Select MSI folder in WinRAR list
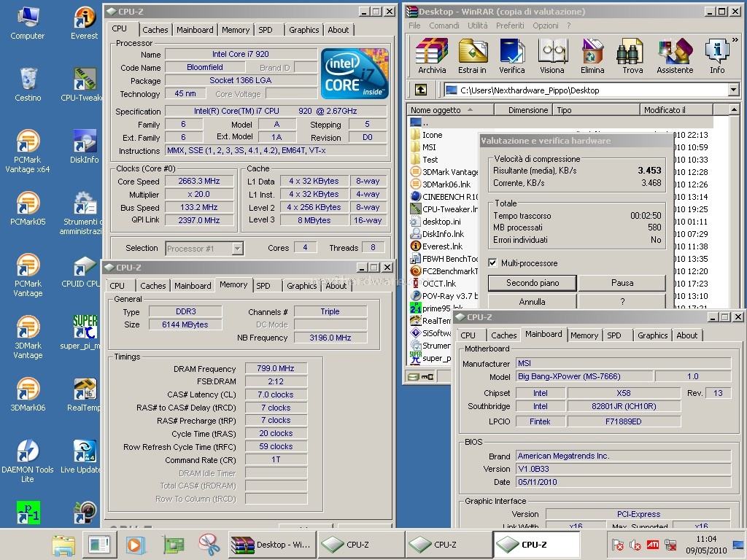The image size is (747, 560). 424,147
